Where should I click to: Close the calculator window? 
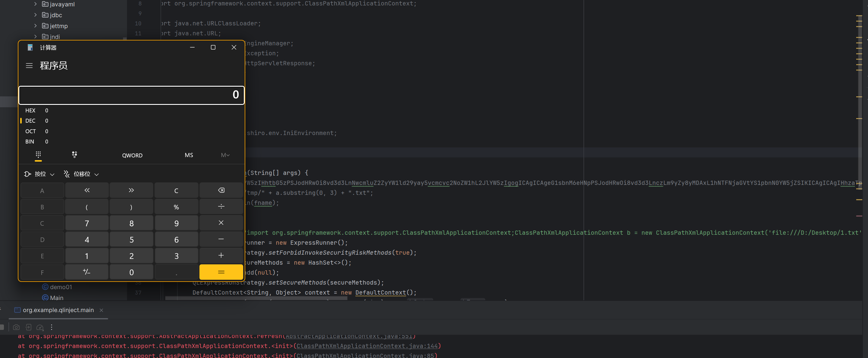click(x=234, y=47)
